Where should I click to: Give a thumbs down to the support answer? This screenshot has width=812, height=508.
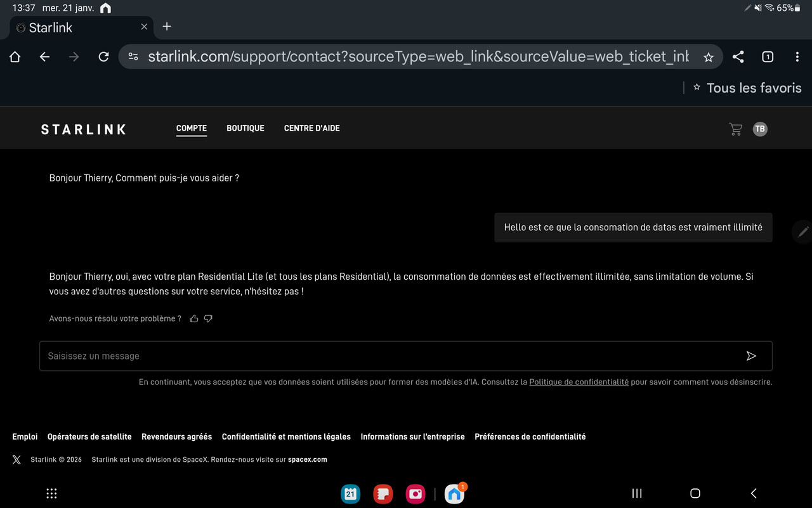(x=208, y=318)
